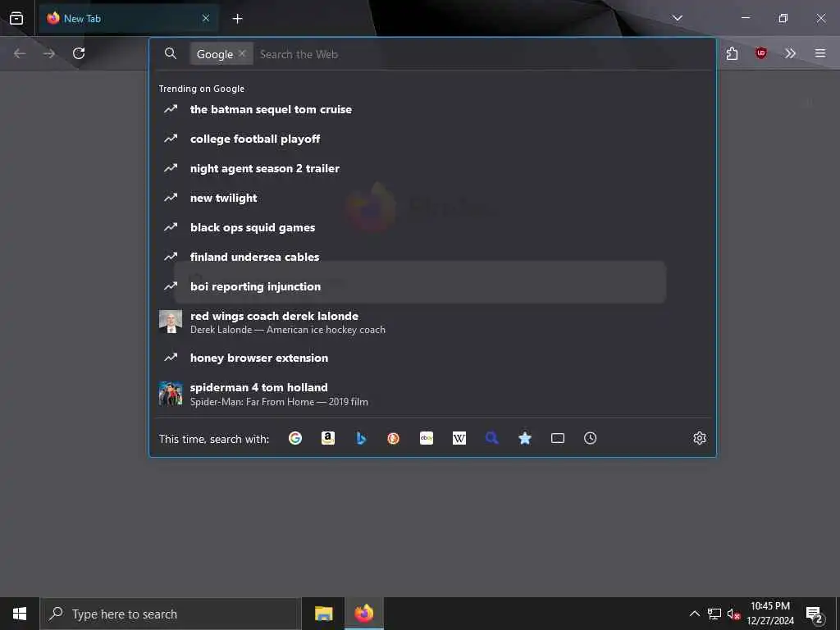Image resolution: width=840 pixels, height=630 pixels.
Task: Search this time with Amazon icon
Action: (328, 438)
